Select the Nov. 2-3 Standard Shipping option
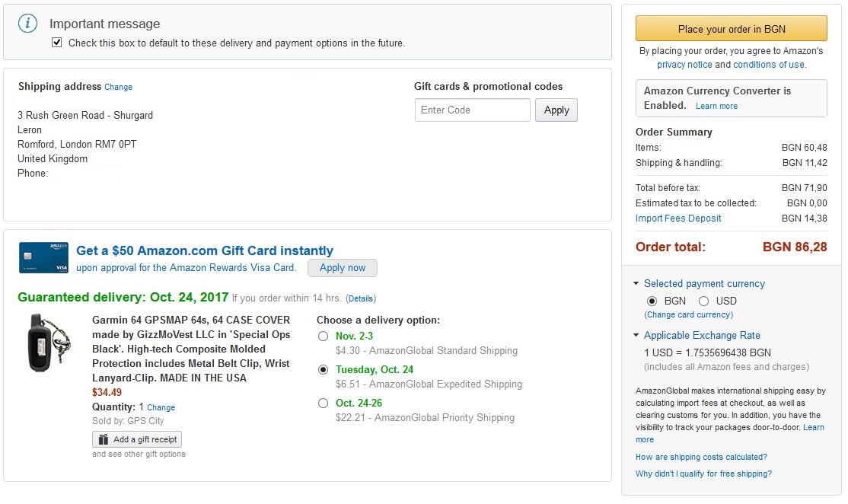The height and width of the screenshot is (504, 848). pos(324,336)
